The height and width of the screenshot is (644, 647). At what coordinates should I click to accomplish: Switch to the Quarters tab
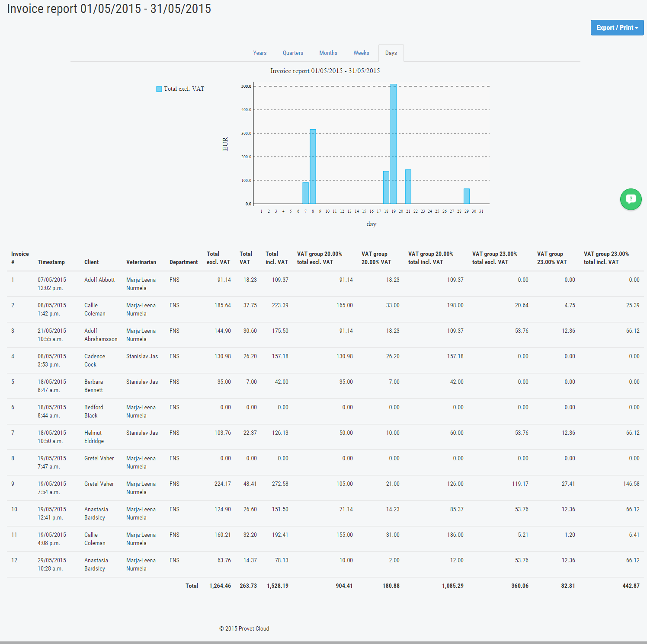tap(293, 53)
